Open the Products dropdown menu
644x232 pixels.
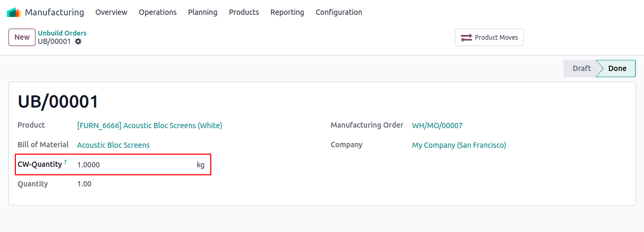244,12
